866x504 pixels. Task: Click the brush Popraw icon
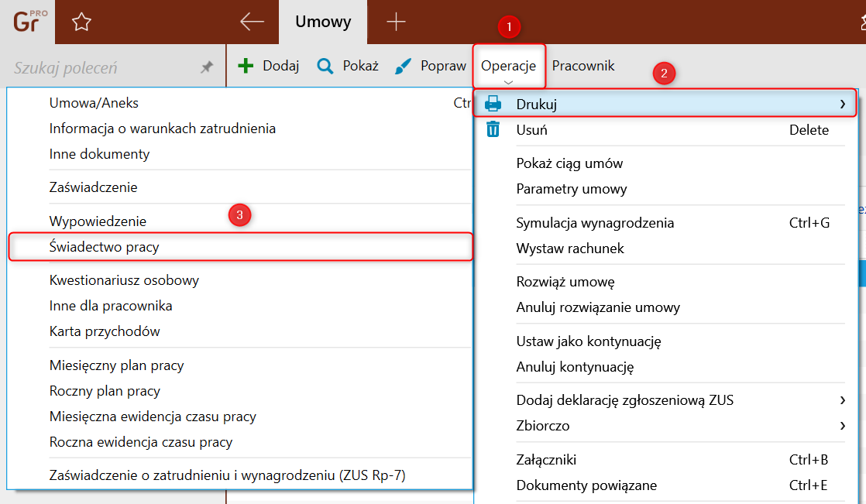[403, 67]
